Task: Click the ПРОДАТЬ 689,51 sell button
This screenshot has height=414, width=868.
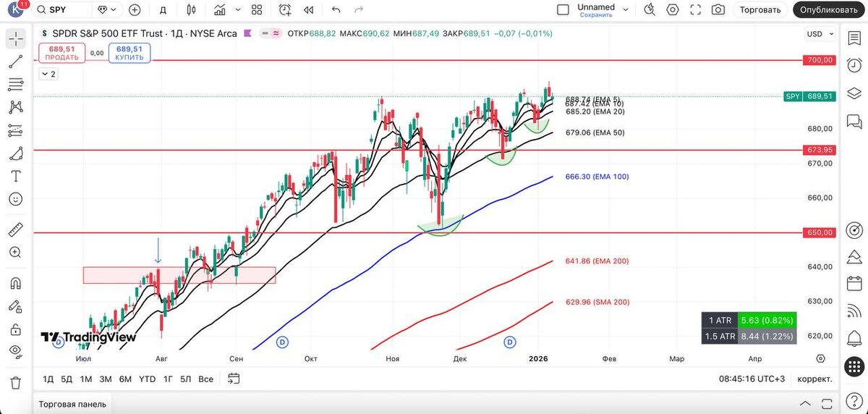Action: pyautogui.click(x=61, y=53)
